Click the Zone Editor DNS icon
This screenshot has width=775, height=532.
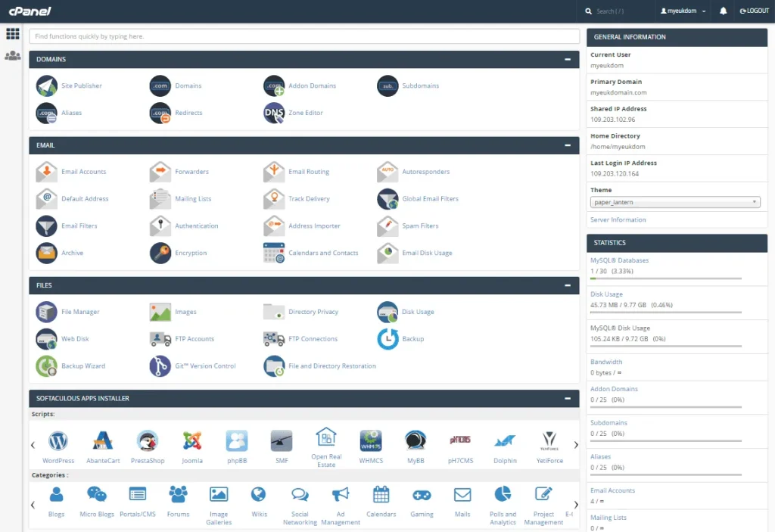(x=274, y=113)
